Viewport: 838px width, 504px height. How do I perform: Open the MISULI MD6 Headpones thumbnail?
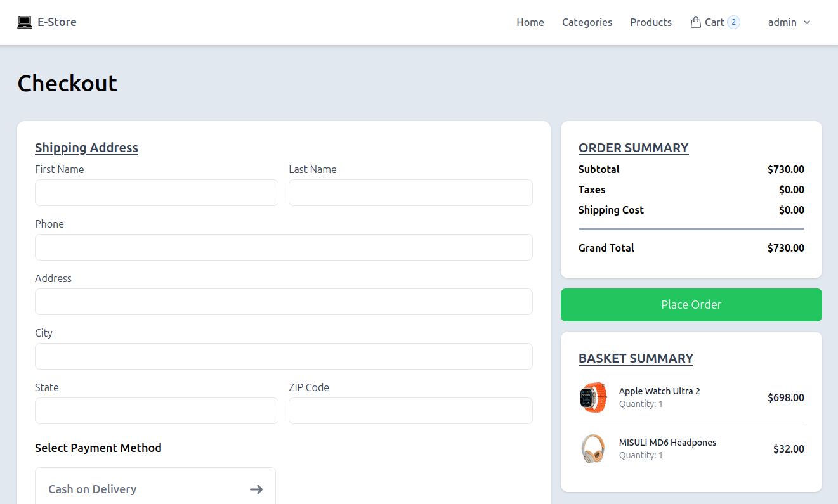pyautogui.click(x=593, y=449)
